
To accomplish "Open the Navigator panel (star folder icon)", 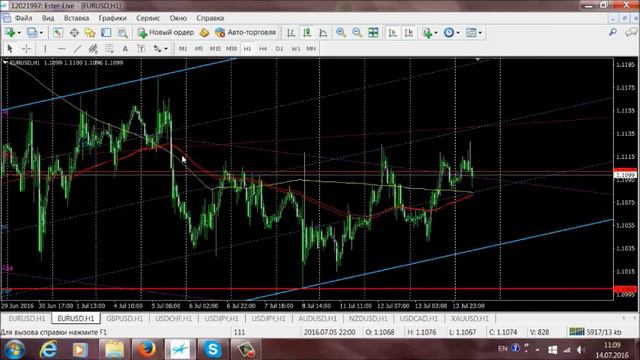I will point(90,33).
